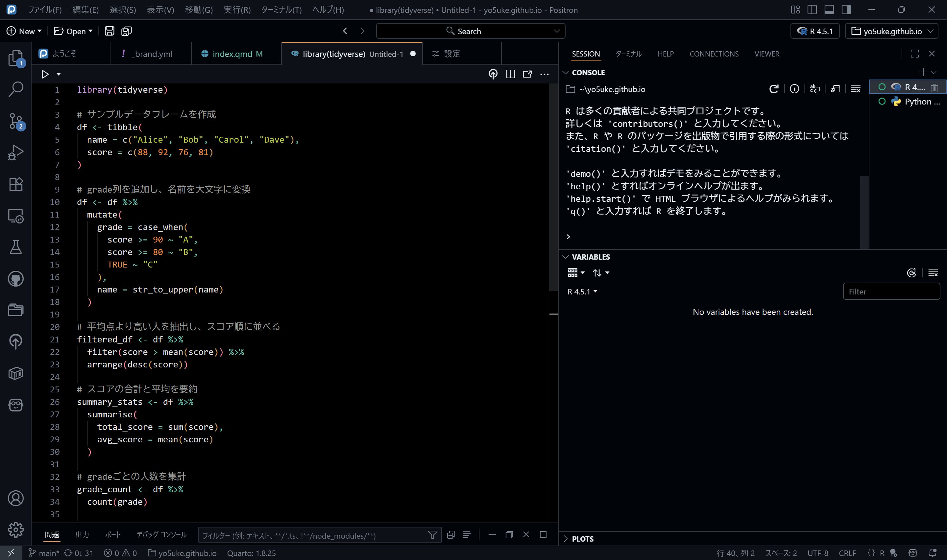Click the R 4.5.1 interpreter button

(814, 31)
